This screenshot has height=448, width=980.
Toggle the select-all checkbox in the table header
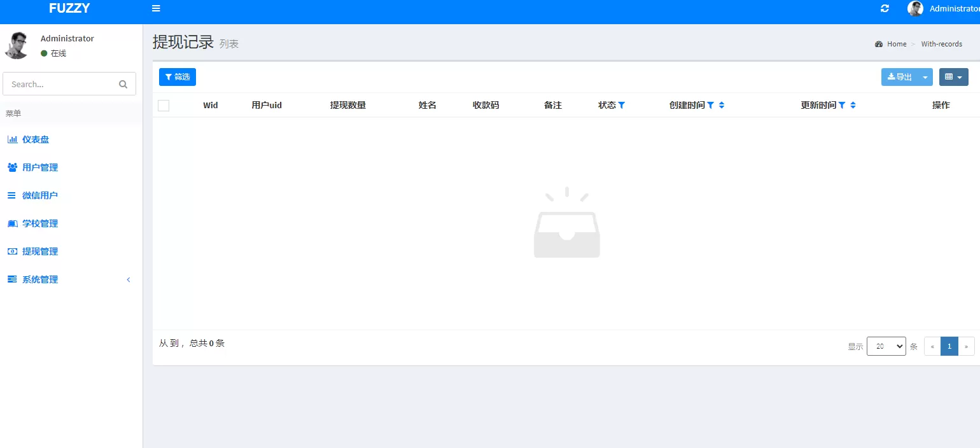[x=163, y=105]
